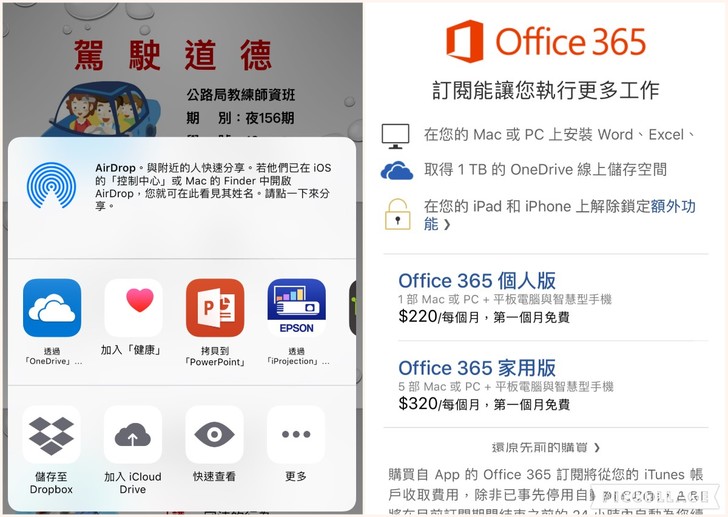Image resolution: width=728 pixels, height=517 pixels.
Task: Expand chevron after 額外功能能
Action: (447, 225)
